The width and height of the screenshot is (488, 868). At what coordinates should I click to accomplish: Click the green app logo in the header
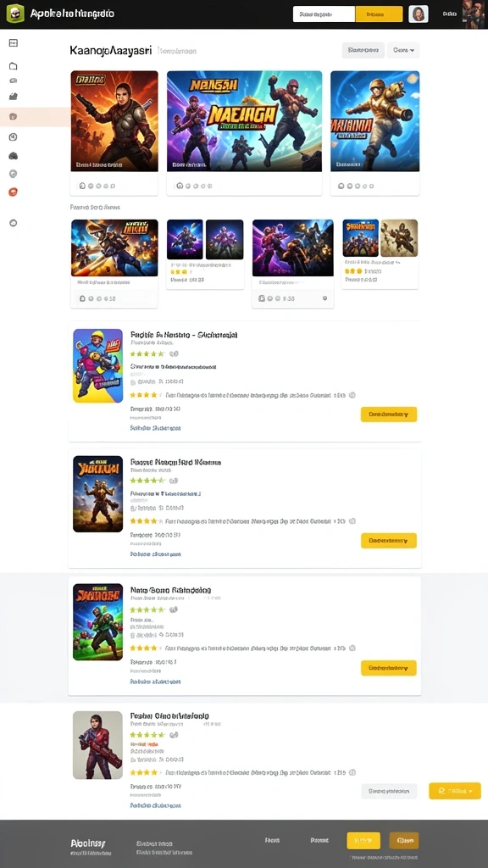coord(15,14)
